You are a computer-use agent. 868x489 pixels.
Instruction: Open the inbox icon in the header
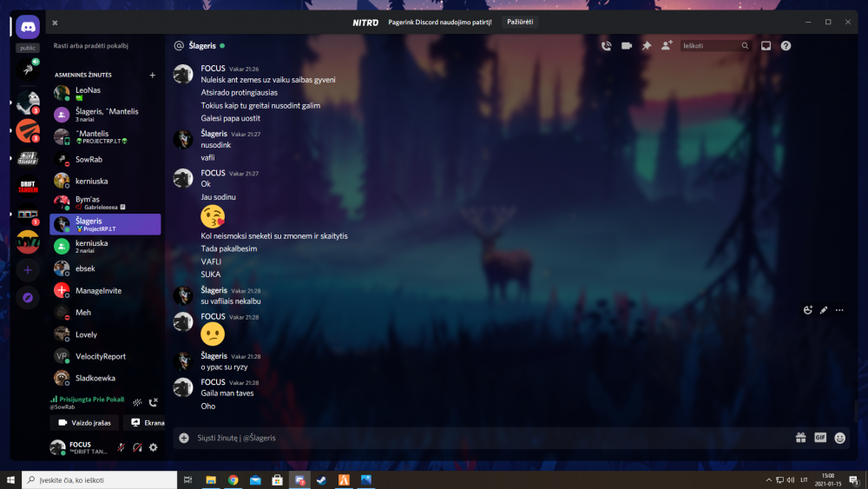coord(766,45)
